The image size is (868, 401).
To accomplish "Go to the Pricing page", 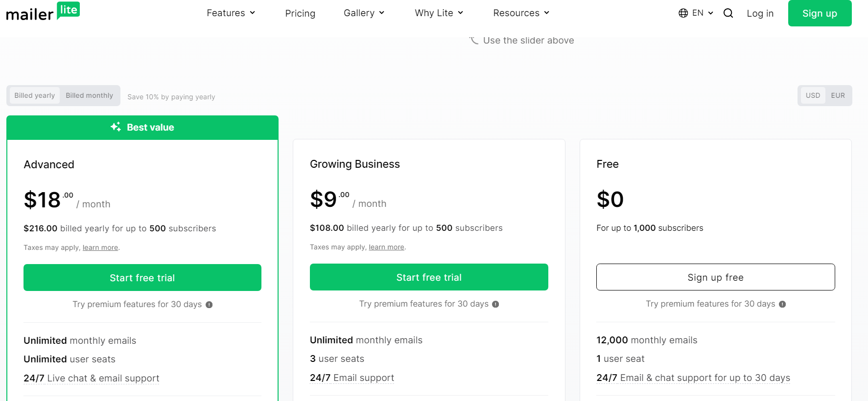I will click(300, 13).
